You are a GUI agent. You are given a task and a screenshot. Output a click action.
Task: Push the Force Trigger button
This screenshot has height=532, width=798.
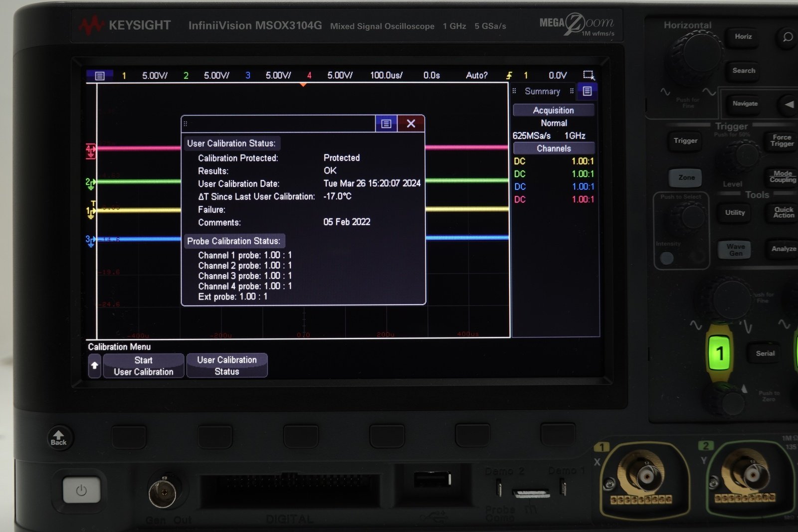pos(782,141)
